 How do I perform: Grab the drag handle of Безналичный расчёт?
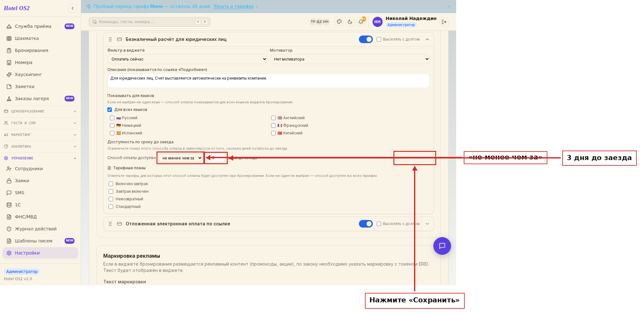coord(110,39)
